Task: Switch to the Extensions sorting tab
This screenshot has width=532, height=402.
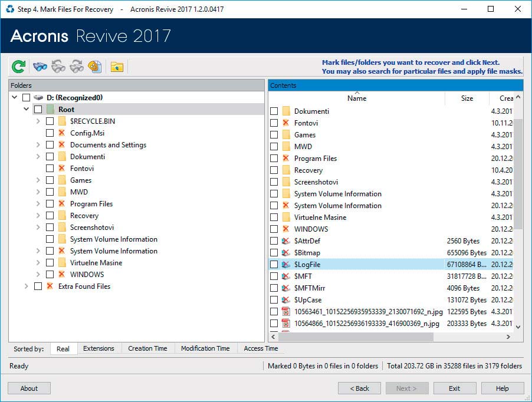Action: (x=98, y=348)
